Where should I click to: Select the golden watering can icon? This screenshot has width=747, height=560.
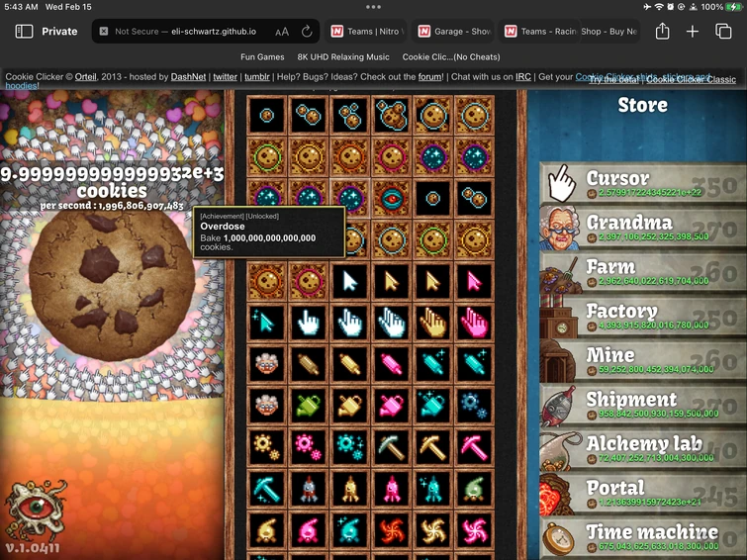coord(349,405)
